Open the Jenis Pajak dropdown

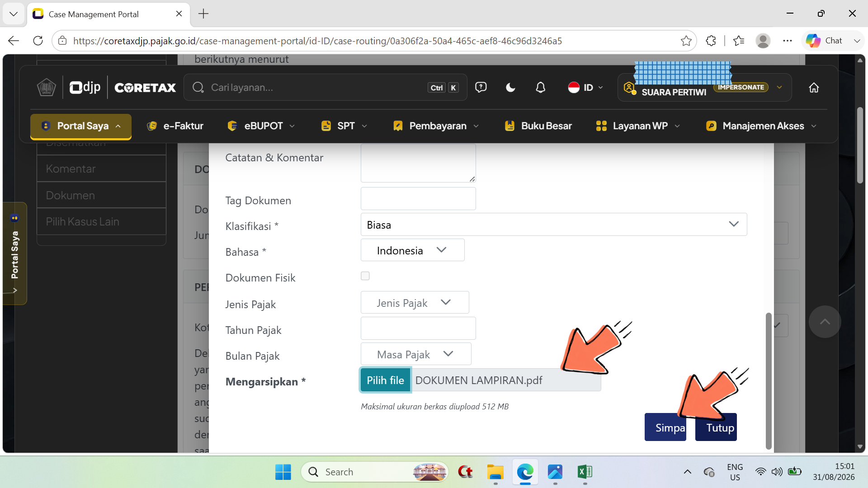[x=415, y=303]
